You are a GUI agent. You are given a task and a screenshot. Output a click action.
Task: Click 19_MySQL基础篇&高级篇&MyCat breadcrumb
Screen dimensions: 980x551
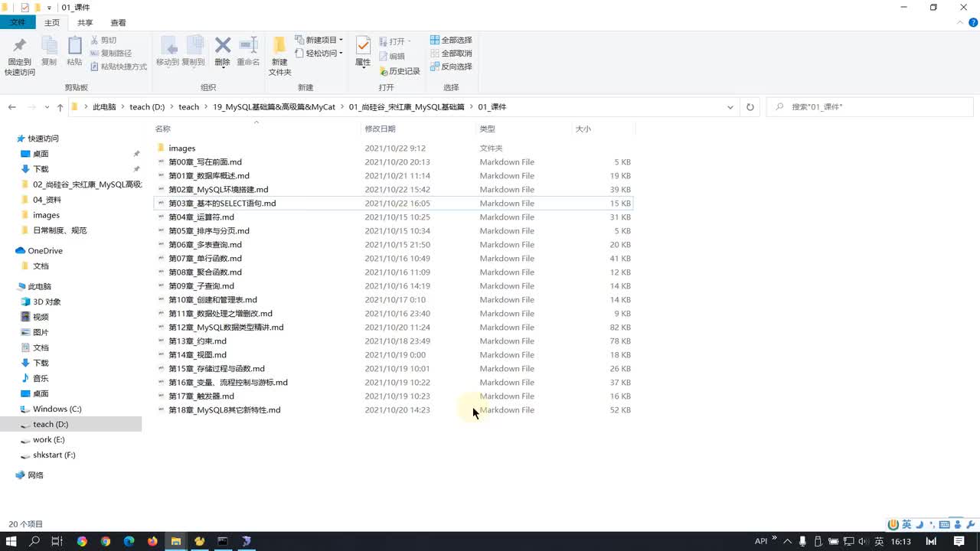coord(274,107)
